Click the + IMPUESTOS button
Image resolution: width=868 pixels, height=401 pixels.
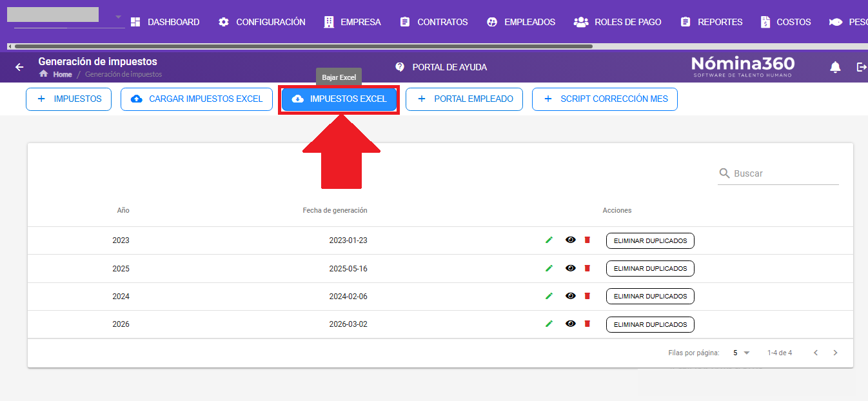pyautogui.click(x=68, y=99)
